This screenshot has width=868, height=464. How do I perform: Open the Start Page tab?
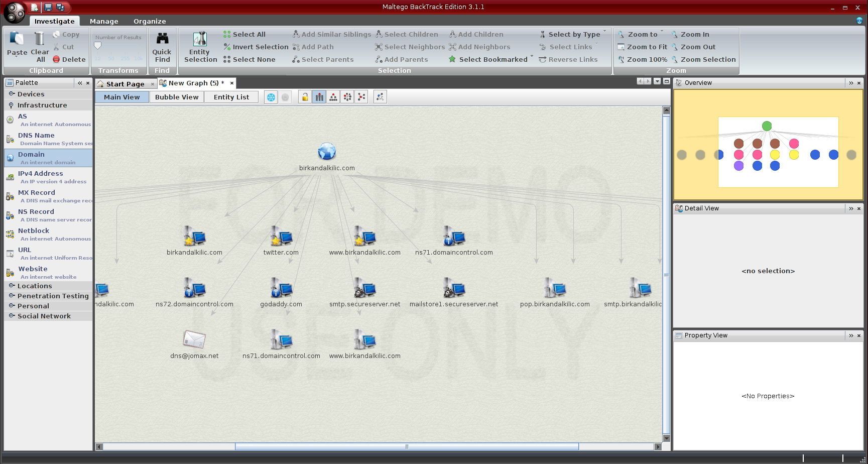pyautogui.click(x=125, y=84)
